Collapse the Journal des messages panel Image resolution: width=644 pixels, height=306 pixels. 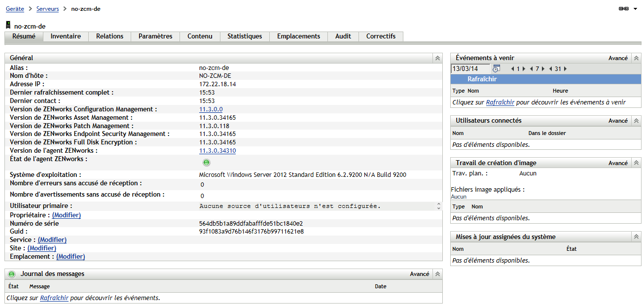(x=437, y=274)
